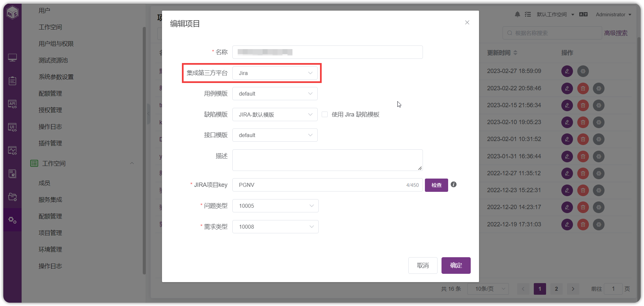The image size is (644, 306).
Task: Edit the project updated 2023-02-22 20:58:46
Action: point(567,88)
